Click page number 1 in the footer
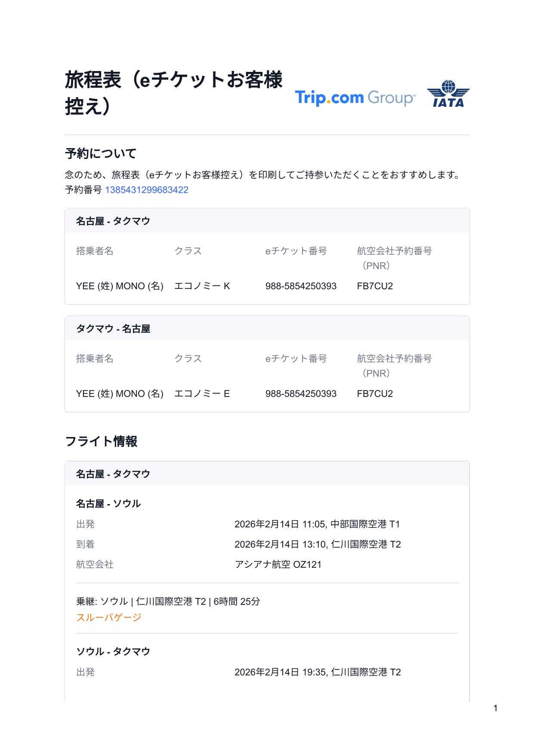Viewport: 534px width, 756px height. (495, 708)
